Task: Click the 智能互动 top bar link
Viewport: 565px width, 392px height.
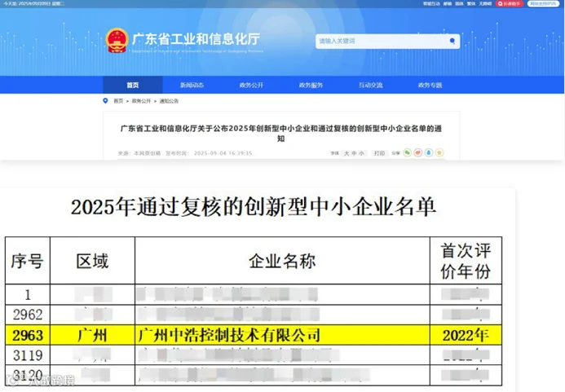Action: (431, 3)
